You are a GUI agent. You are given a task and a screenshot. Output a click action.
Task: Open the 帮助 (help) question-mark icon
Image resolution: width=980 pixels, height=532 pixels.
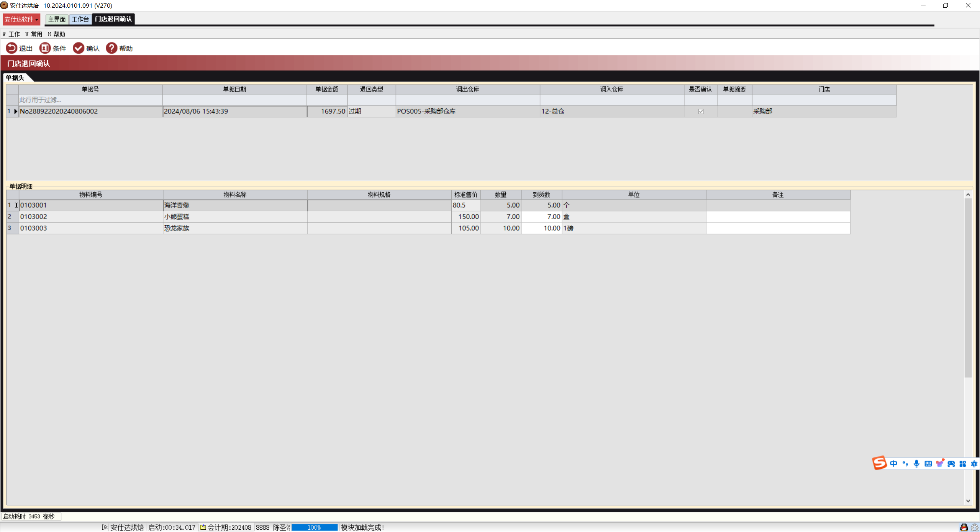[111, 48]
